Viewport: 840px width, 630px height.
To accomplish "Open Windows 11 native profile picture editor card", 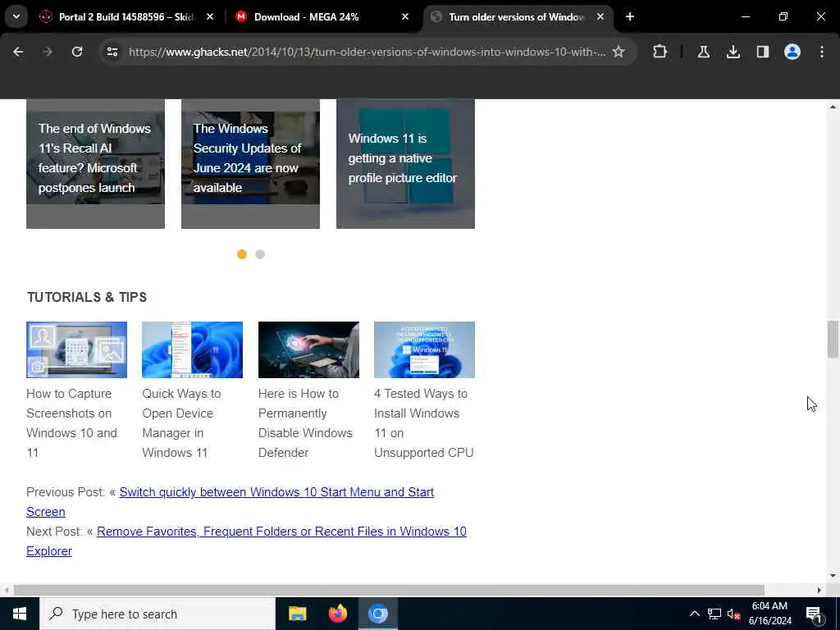I will click(405, 163).
